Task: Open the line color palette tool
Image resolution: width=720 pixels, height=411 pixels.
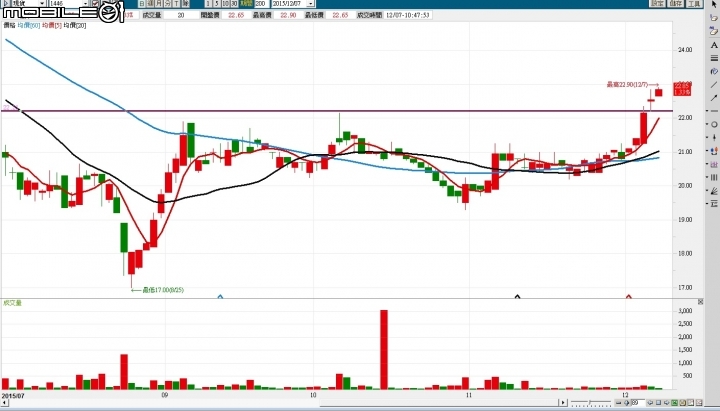Action: tap(714, 71)
